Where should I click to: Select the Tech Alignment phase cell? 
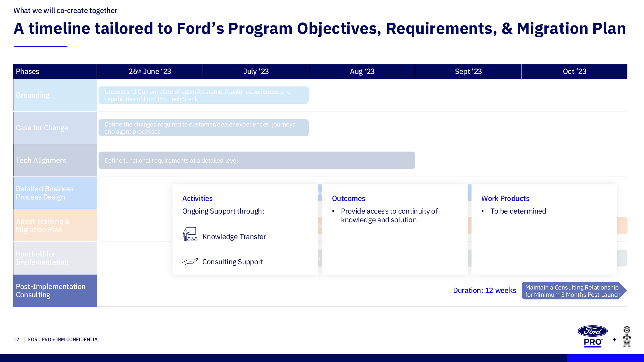pyautogui.click(x=55, y=160)
